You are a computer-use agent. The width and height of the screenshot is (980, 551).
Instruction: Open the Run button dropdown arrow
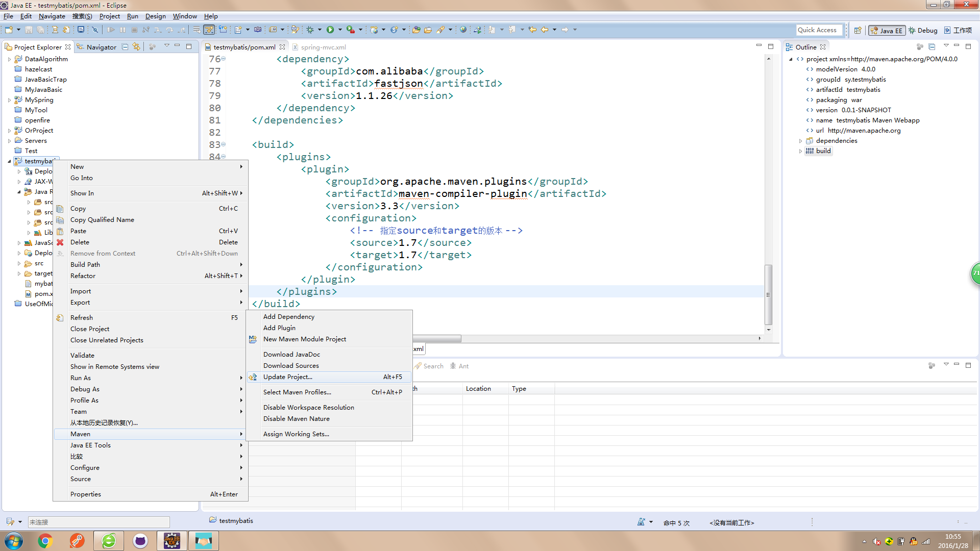(x=340, y=30)
